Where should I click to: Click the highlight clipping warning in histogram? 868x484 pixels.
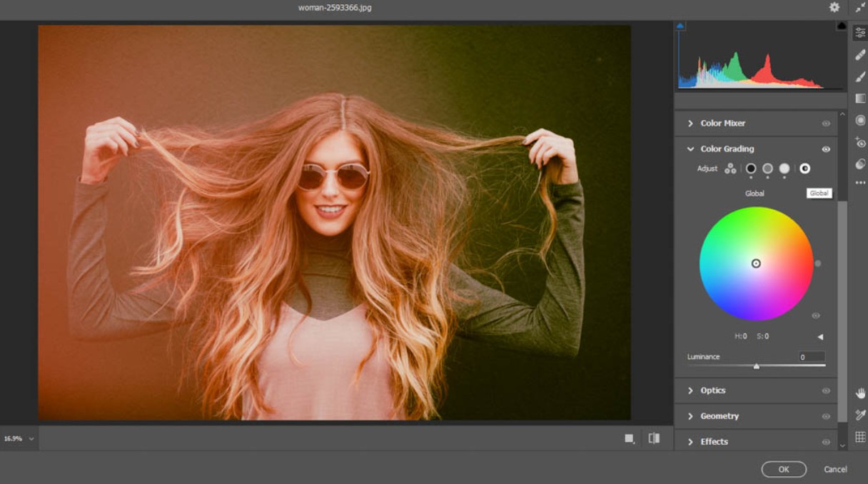(x=842, y=26)
